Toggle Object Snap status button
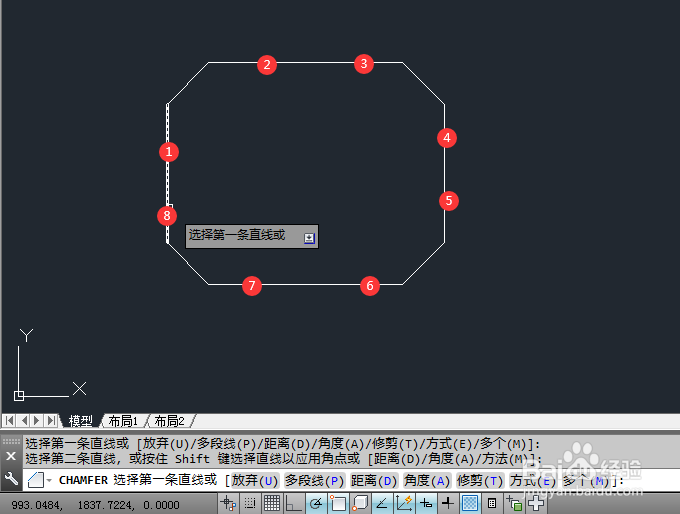 click(x=338, y=504)
